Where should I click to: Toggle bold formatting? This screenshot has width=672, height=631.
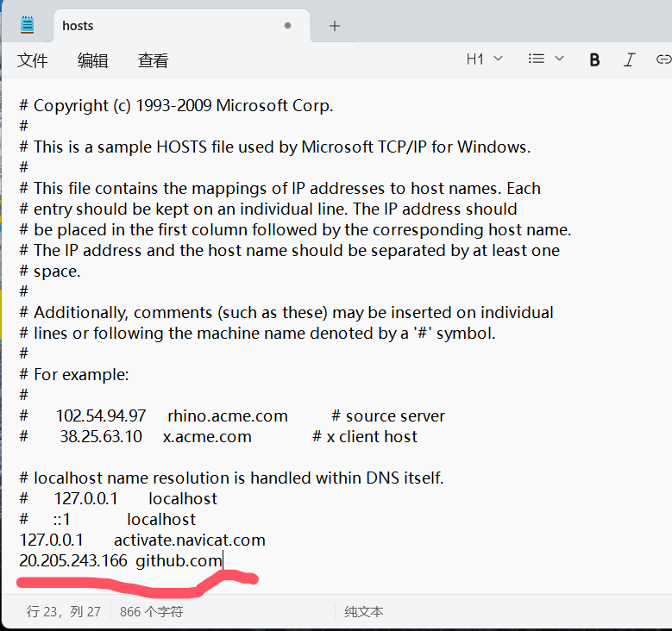click(x=594, y=59)
